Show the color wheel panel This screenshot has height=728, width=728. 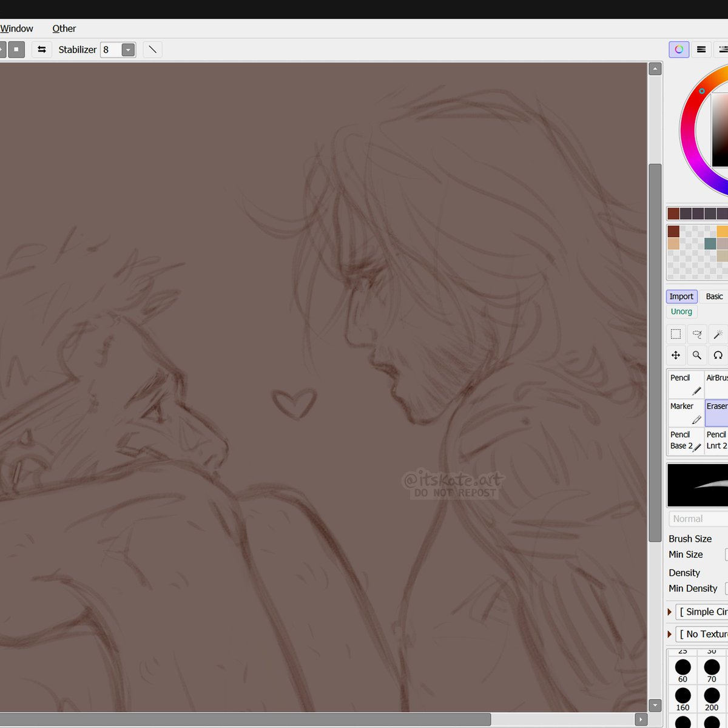tap(679, 50)
